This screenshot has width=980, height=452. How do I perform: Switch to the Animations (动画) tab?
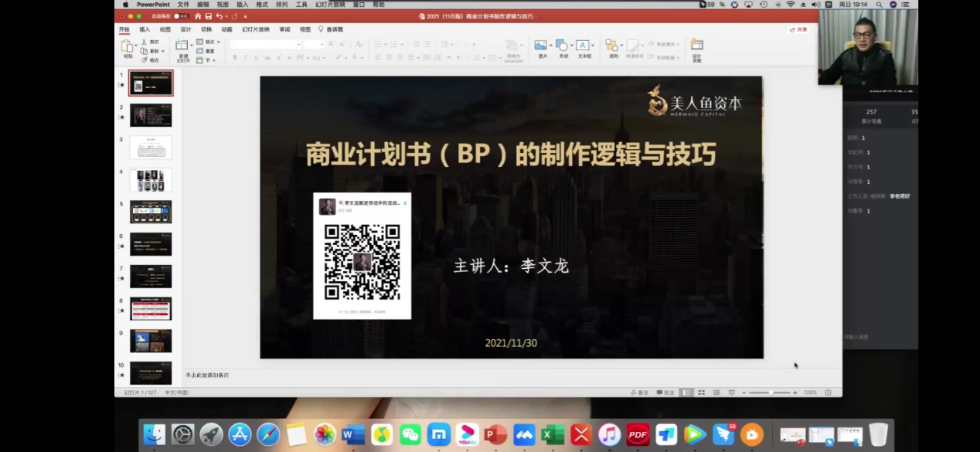pos(226,29)
